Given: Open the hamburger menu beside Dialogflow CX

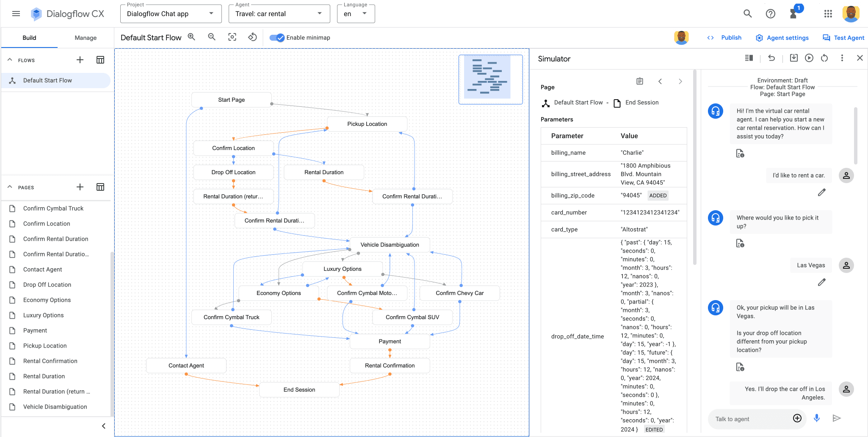Looking at the screenshot, I should 16,13.
